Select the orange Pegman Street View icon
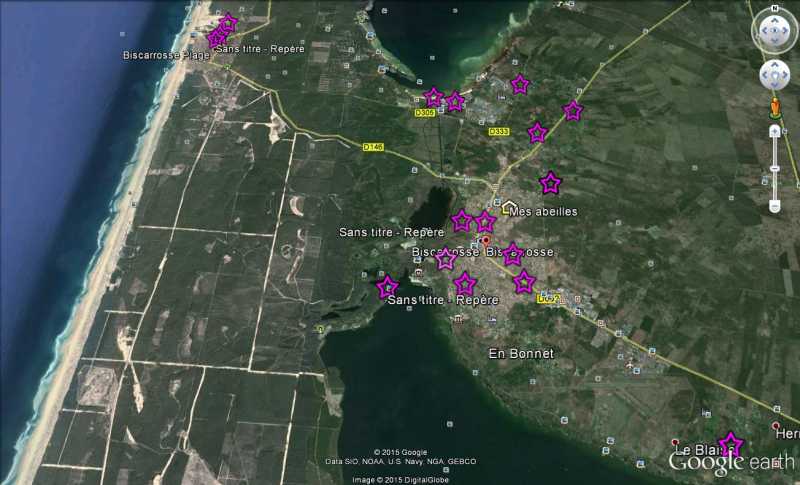The height and width of the screenshot is (485, 800). coord(775,107)
